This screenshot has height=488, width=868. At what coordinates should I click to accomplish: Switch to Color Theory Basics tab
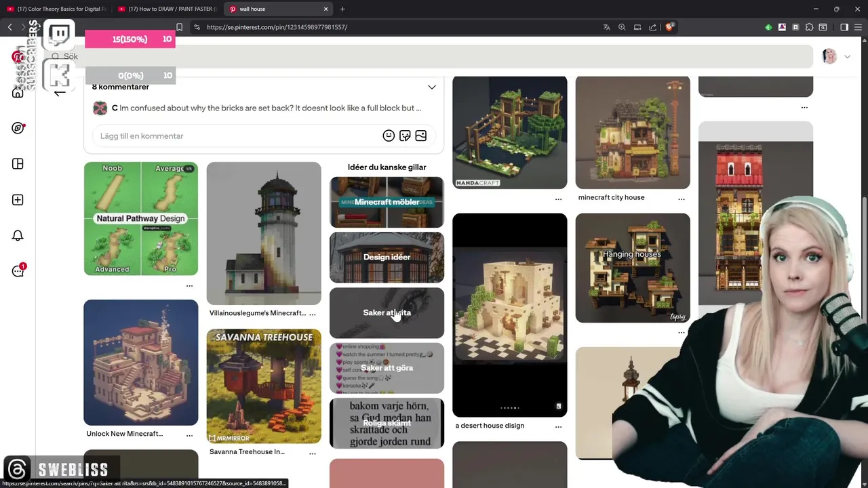click(x=56, y=9)
